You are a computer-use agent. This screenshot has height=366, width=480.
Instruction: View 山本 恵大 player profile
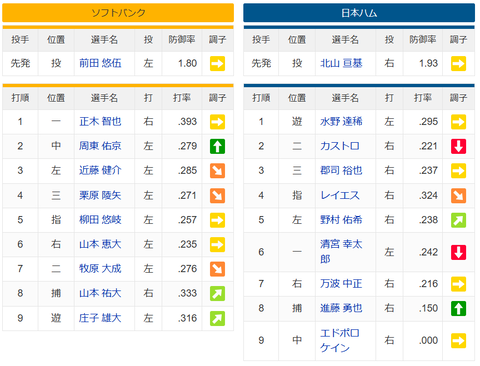pos(100,244)
